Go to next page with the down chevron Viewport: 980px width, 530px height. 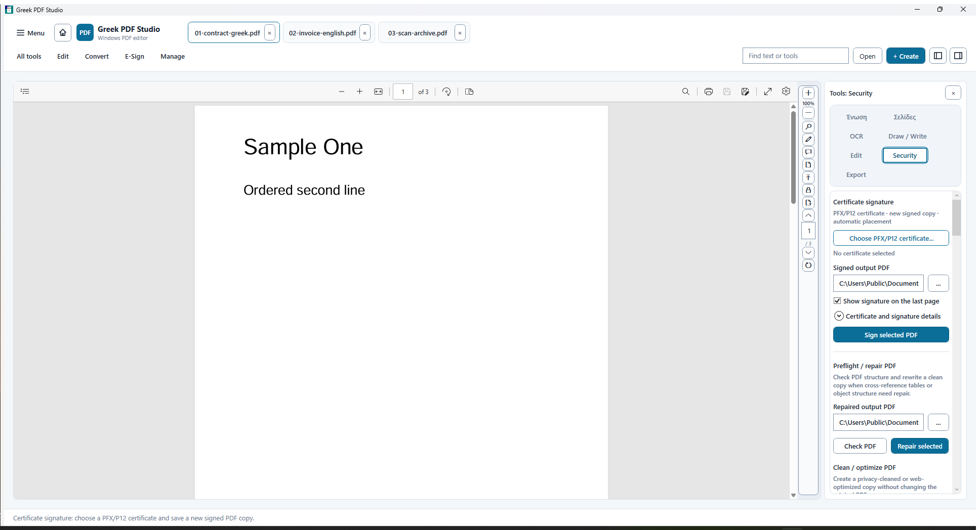tap(808, 252)
